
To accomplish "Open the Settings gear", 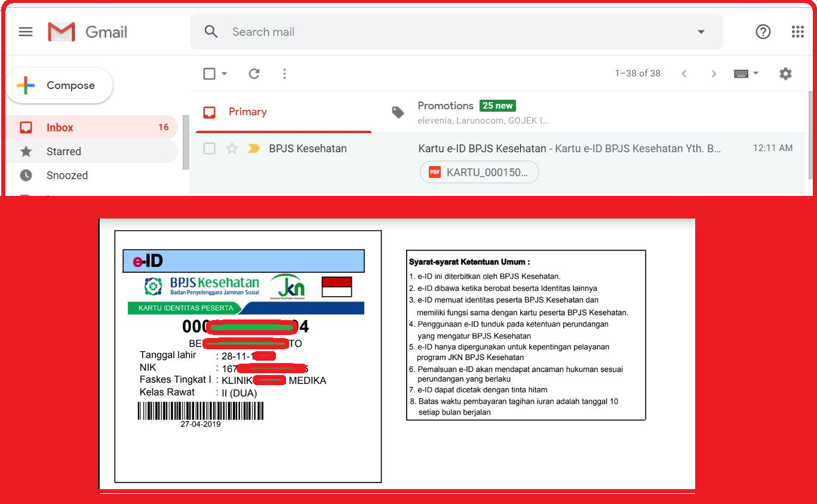I will [785, 73].
